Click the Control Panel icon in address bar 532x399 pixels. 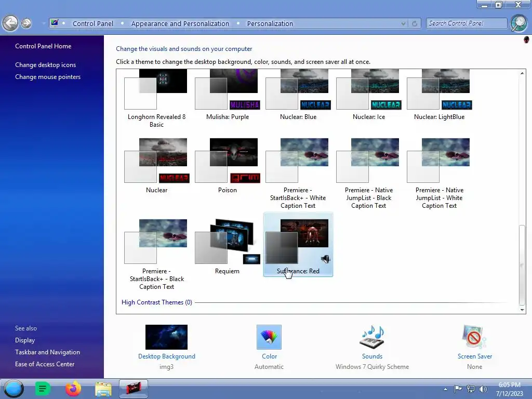click(x=54, y=23)
